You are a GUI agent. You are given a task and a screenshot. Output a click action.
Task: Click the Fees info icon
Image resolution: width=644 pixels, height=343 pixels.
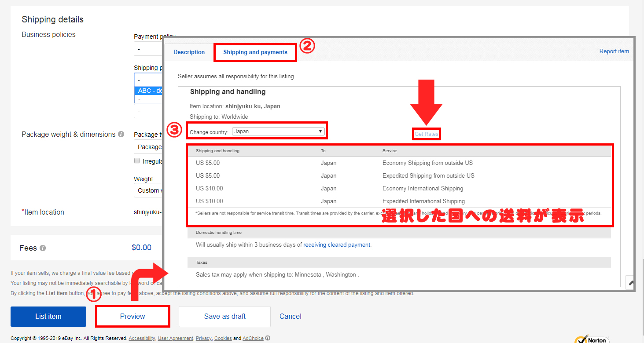pyautogui.click(x=43, y=248)
